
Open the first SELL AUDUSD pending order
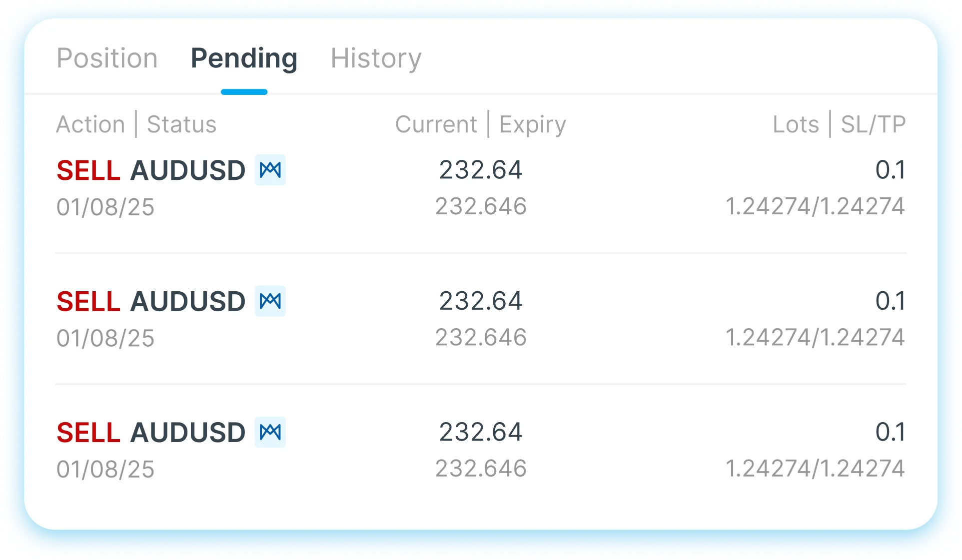click(x=481, y=188)
